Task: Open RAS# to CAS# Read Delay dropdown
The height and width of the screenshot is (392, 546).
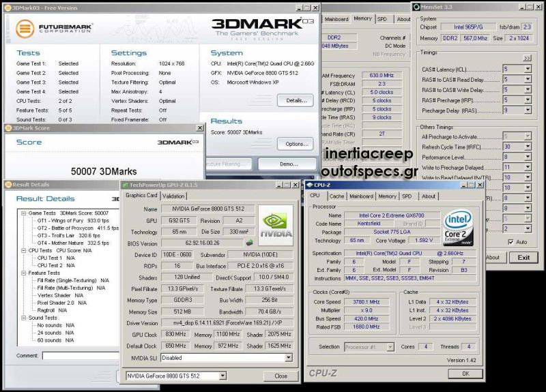Action: pyautogui.click(x=528, y=79)
